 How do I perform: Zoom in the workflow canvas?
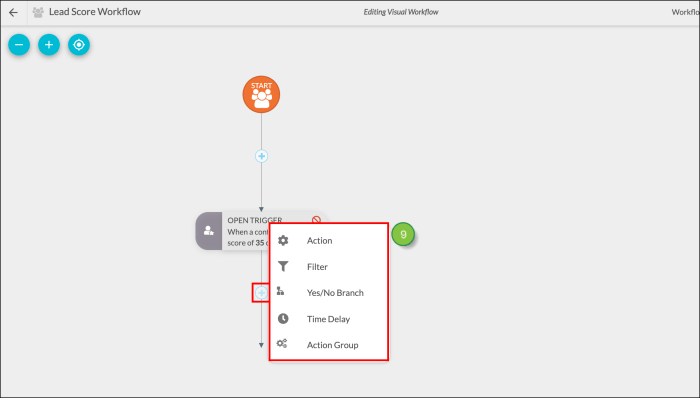pyautogui.click(x=49, y=45)
